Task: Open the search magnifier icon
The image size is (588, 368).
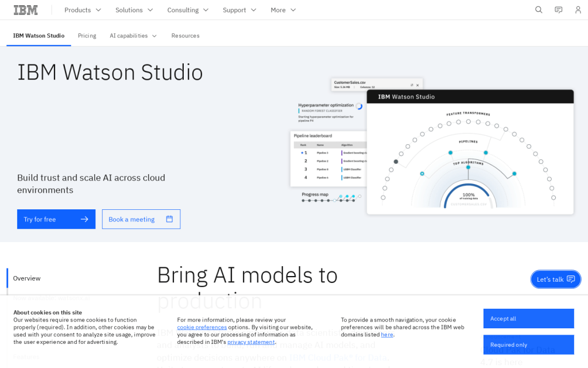Action: pyautogui.click(x=539, y=10)
